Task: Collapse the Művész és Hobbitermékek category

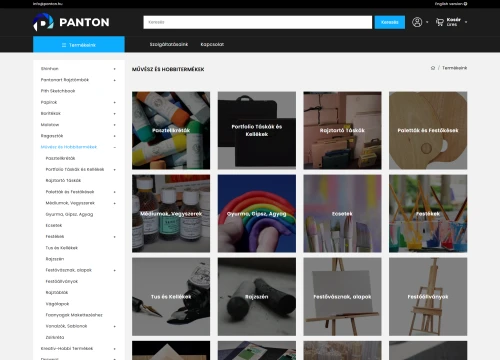Action: pyautogui.click(x=114, y=147)
